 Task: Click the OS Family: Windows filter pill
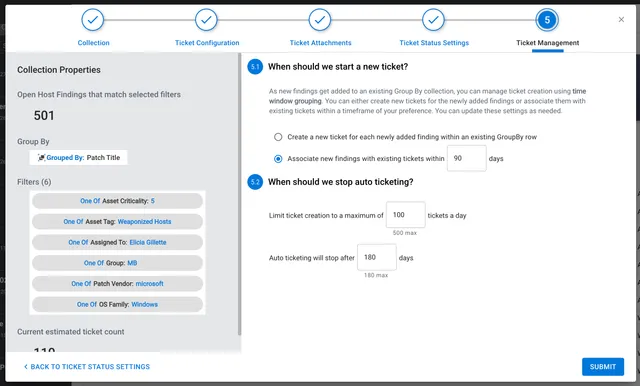pos(117,304)
